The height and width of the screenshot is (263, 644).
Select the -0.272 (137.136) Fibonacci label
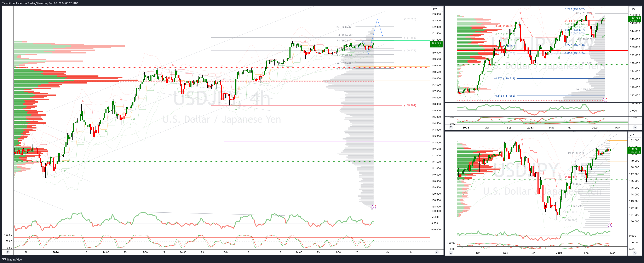click(575, 45)
